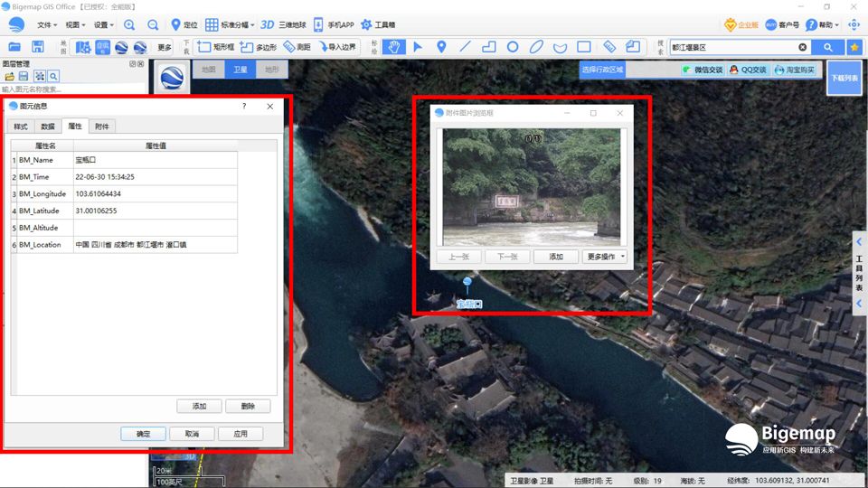
Task: Click 选择行政区域 button
Action: [602, 70]
